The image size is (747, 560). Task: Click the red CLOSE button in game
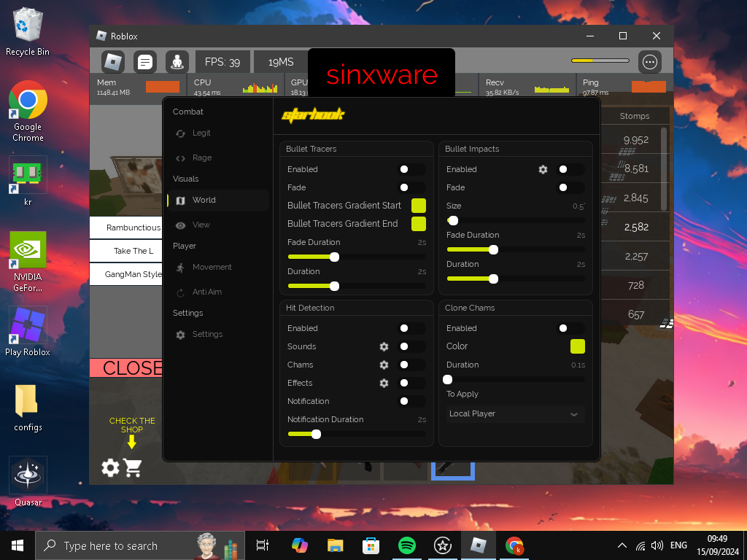126,368
